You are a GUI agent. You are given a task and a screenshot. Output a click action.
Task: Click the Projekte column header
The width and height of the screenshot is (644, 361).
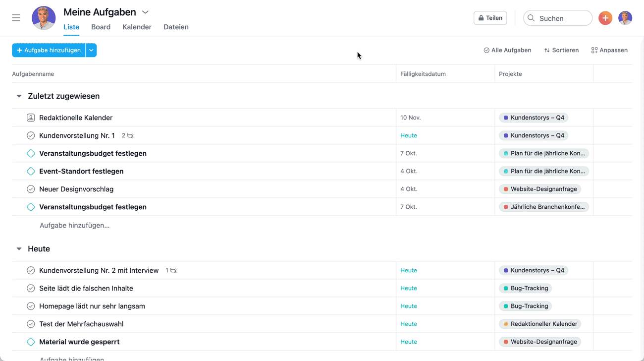(510, 74)
